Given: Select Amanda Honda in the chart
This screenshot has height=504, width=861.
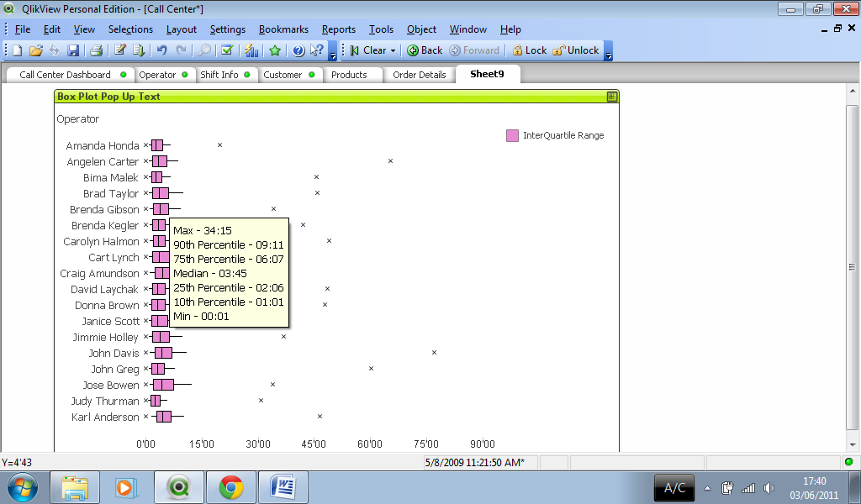Looking at the screenshot, I should tap(103, 146).
